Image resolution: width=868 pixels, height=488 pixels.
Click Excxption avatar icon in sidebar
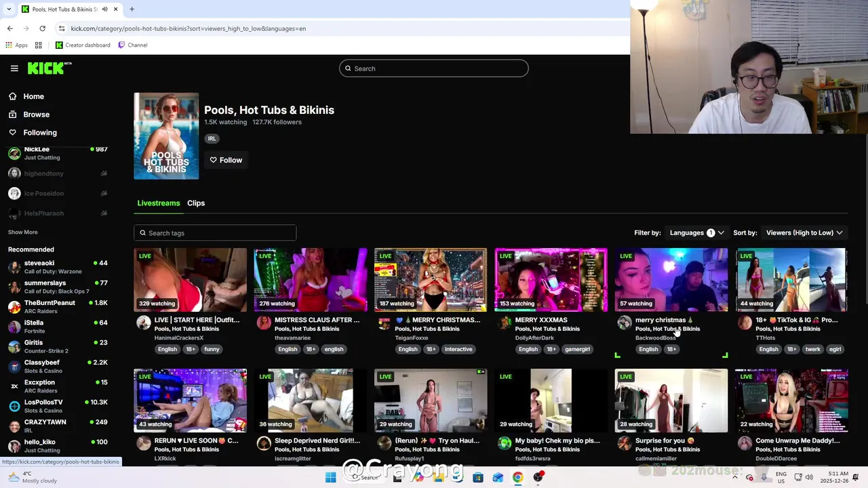coord(14,386)
